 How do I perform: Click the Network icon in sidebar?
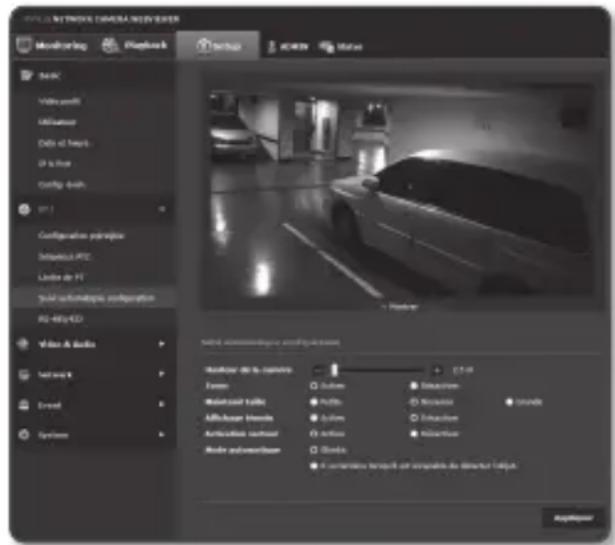tap(24, 375)
